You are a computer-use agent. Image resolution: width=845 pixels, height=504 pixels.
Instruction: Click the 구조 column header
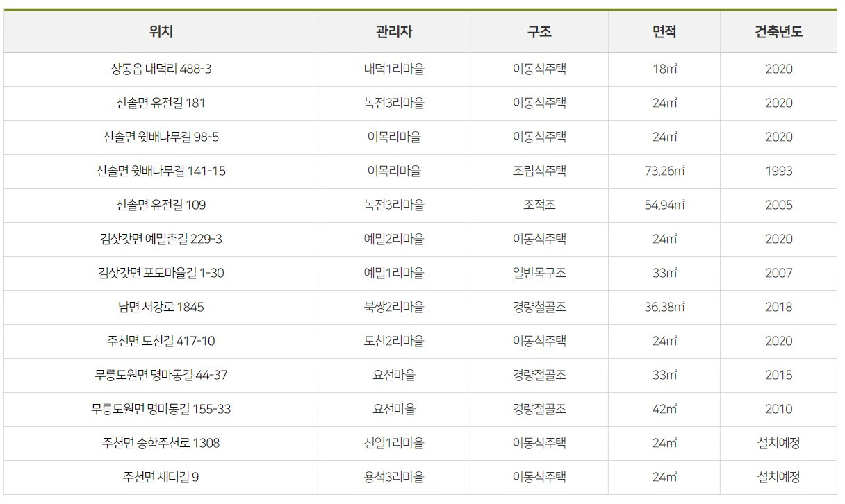[539, 32]
